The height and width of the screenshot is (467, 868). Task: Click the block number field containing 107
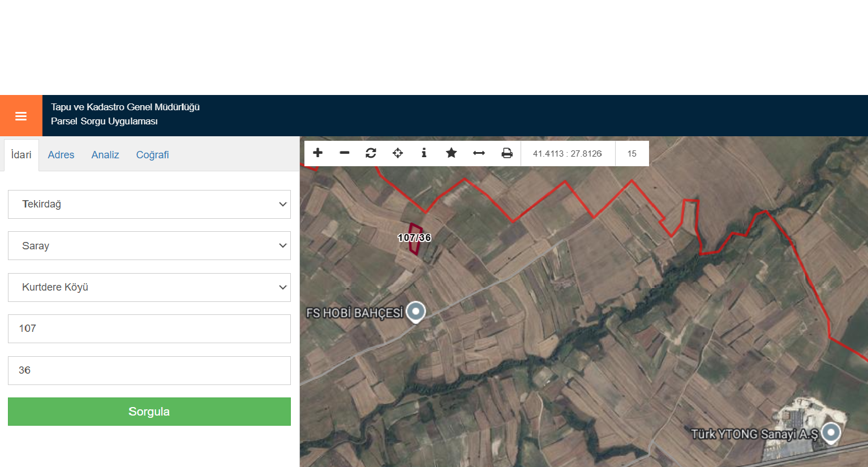pos(149,328)
